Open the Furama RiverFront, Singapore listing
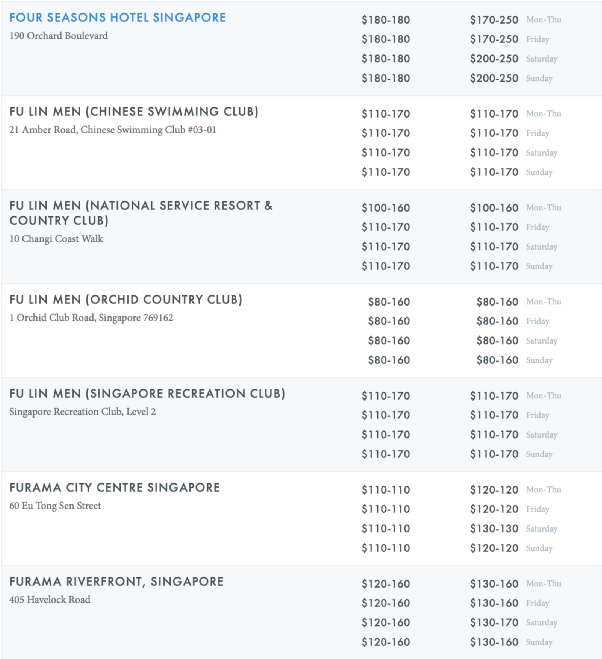Image resolution: width=602 pixels, height=659 pixels. coord(116,582)
